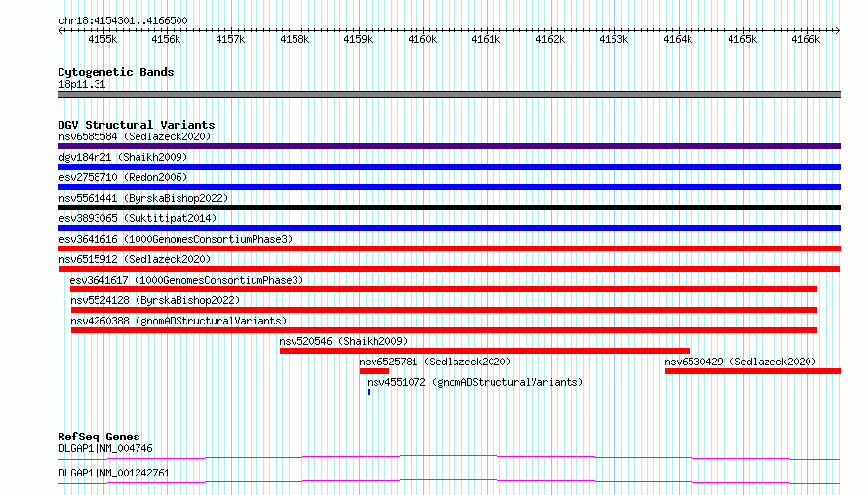Select the tiny blue nsv4551072 variant marker
The image size is (868, 495).
tap(369, 392)
